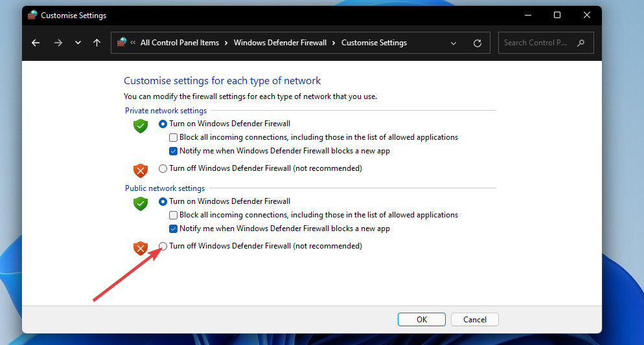The width and height of the screenshot is (644, 345).
Task: Click the double chevron breadcrumb overflow
Action: coord(133,42)
